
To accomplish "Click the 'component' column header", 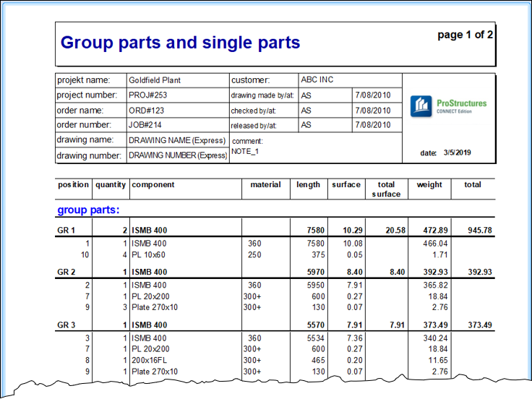I will [x=153, y=185].
